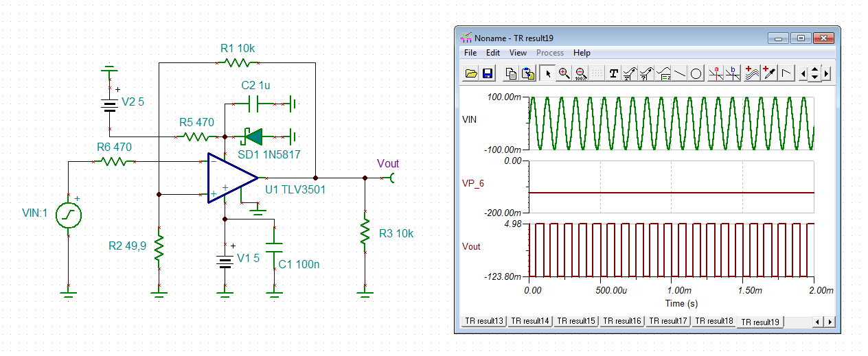Image resolution: width=868 pixels, height=356 pixels.
Task: Click the VIN:1 source symbol
Action: (x=69, y=215)
